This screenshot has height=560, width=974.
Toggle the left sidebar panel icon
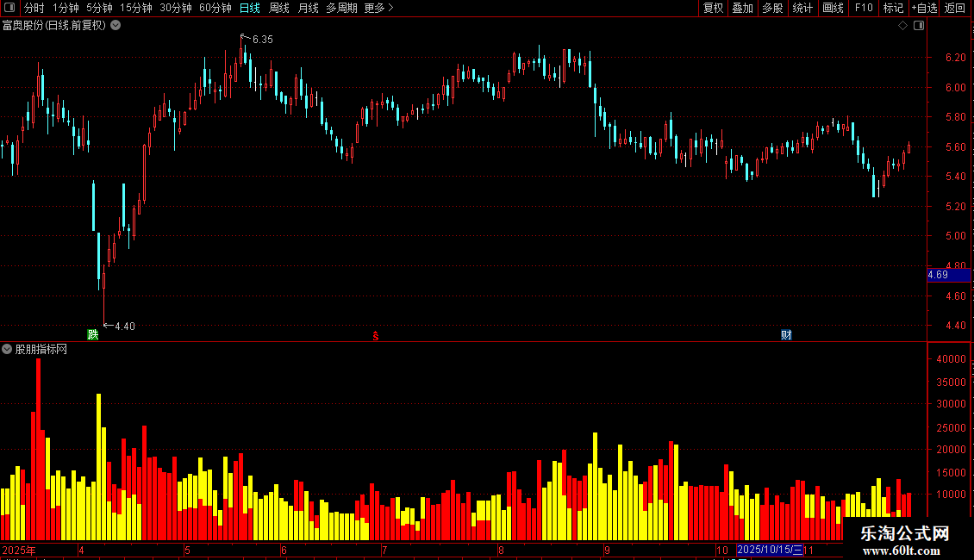(9, 8)
